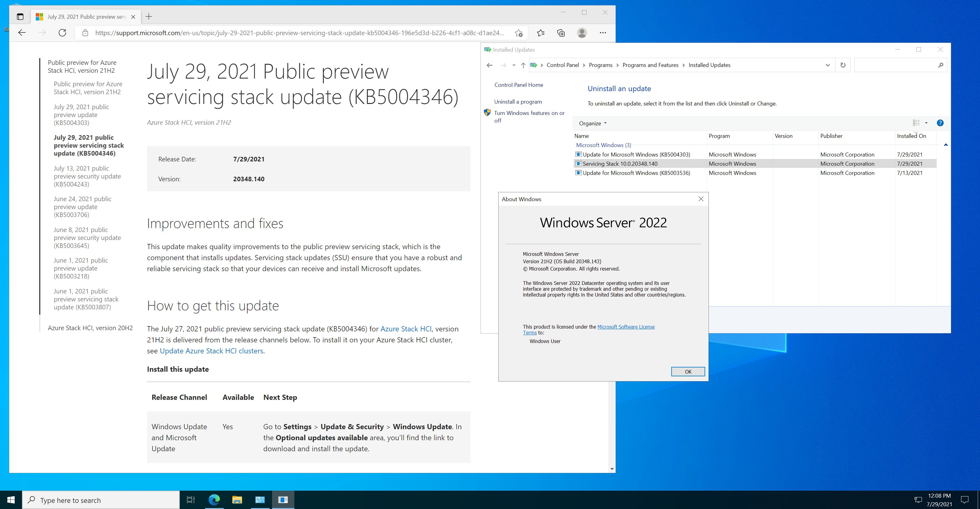Open Task View on the taskbar
The height and width of the screenshot is (509, 980).
[191, 500]
